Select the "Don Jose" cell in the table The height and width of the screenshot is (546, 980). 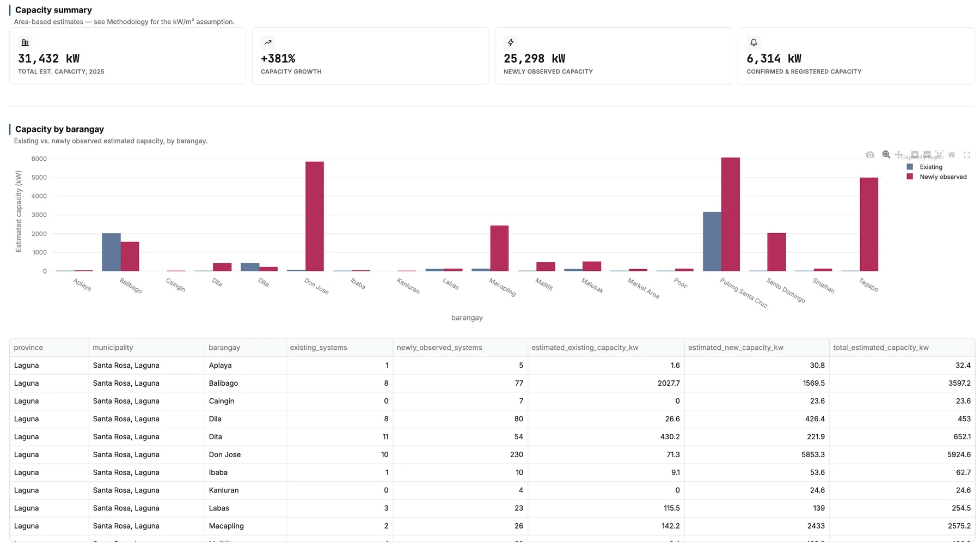click(x=246, y=454)
